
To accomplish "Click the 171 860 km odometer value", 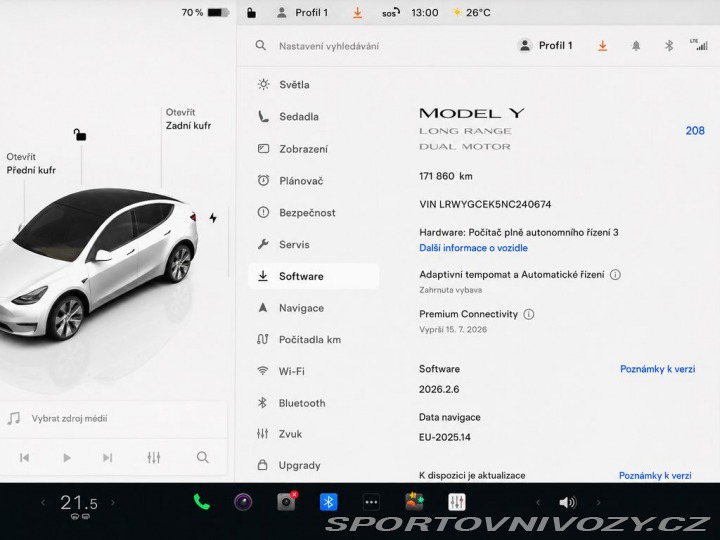I will pyautogui.click(x=445, y=176).
